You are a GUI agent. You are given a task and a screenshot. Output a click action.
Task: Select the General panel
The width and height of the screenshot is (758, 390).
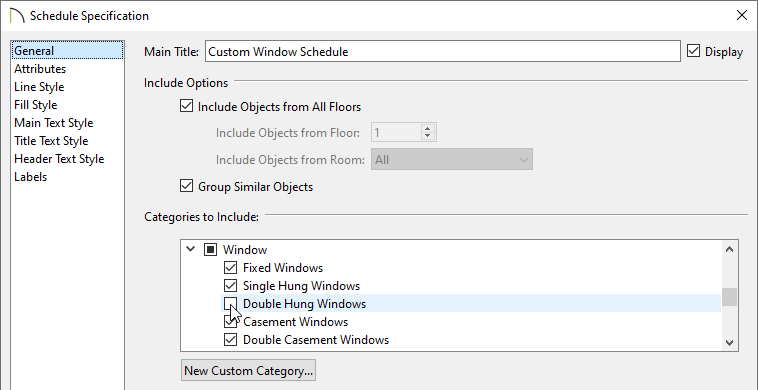68,51
